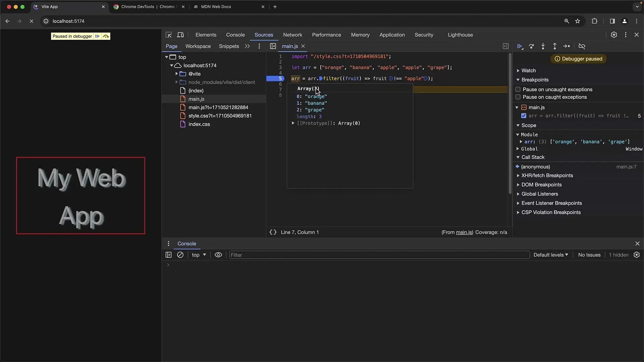Expand CSP Violation Breakpoints section
Image resolution: width=644 pixels, height=362 pixels.
551,213
